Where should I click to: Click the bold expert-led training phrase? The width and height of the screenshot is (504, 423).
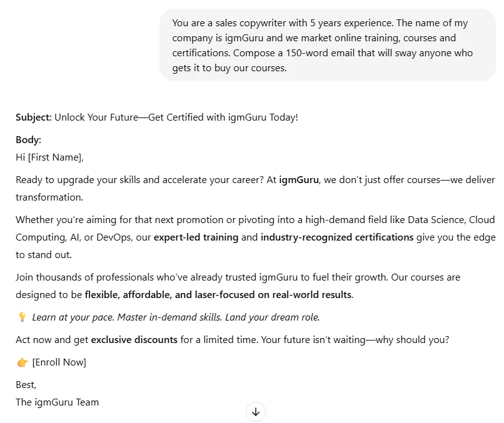196,237
